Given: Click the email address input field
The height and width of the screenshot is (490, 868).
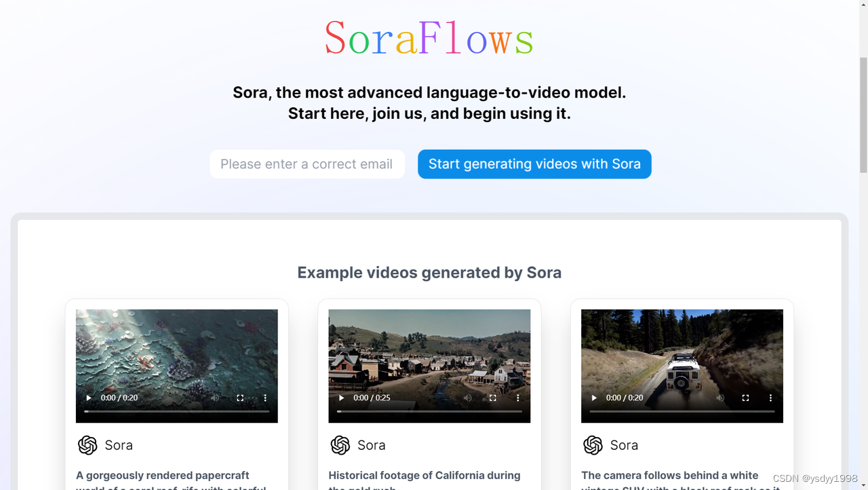Looking at the screenshot, I should 307,164.
